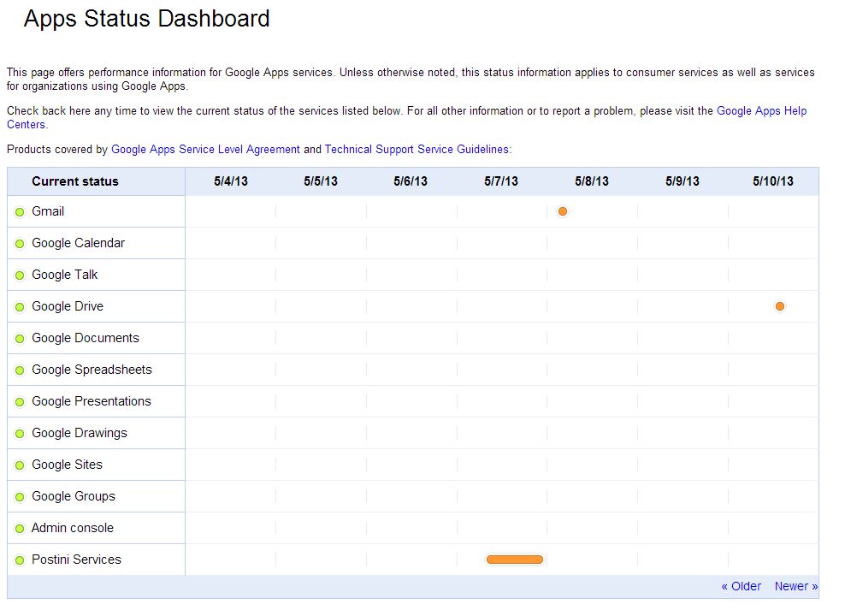The width and height of the screenshot is (845, 616).
Task: Open the Gmail orange incident dot on 5/8/13
Action: tap(563, 211)
